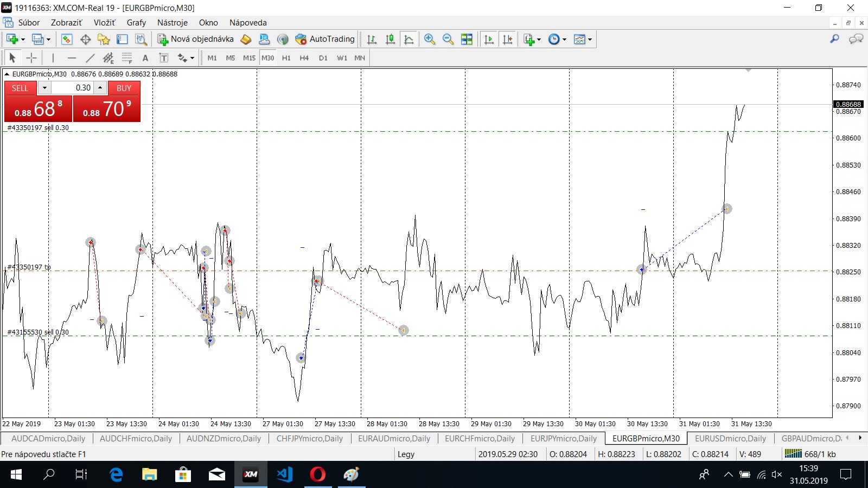Viewport: 868px width, 488px height.
Task: Draw a horizontal line
Action: 72,57
